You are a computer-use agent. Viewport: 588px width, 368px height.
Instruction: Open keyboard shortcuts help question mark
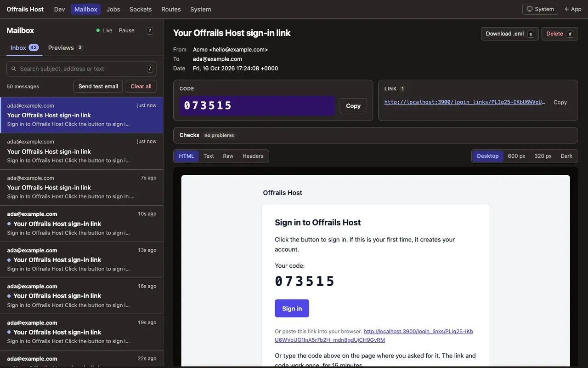click(150, 31)
